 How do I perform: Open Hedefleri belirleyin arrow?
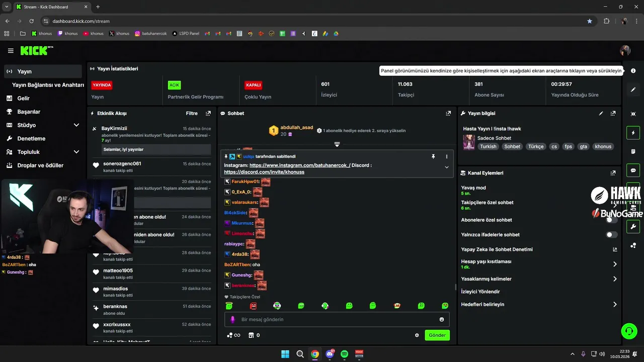pos(615,304)
